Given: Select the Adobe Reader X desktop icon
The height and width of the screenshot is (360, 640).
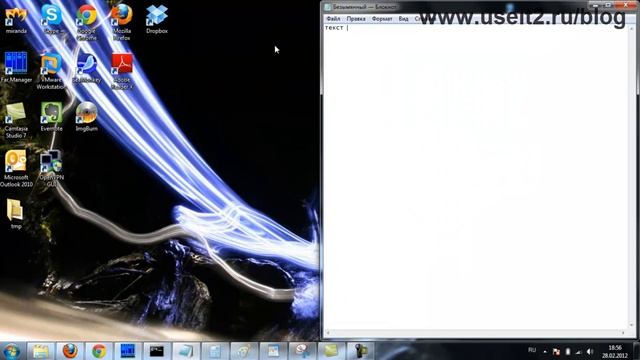Looking at the screenshot, I should click(x=122, y=71).
